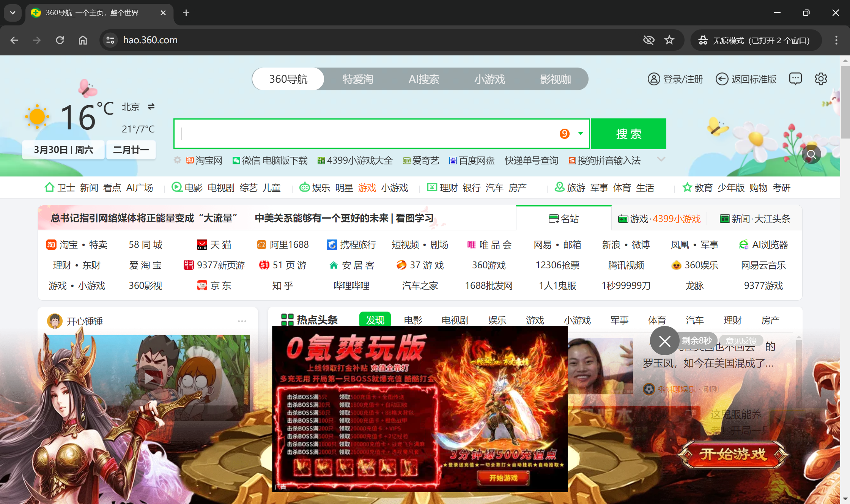Select the 名站 tab
Viewport: 850px width, 504px height.
tap(564, 219)
